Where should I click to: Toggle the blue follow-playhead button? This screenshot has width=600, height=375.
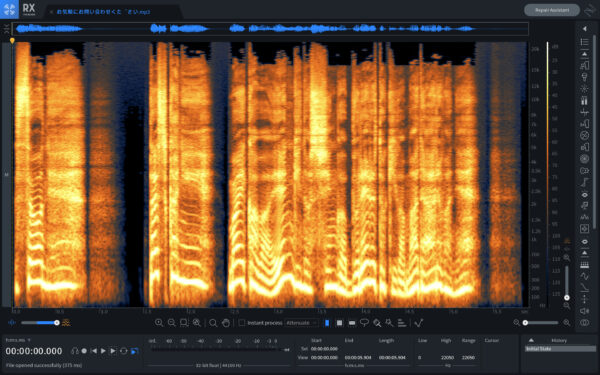[135, 351]
